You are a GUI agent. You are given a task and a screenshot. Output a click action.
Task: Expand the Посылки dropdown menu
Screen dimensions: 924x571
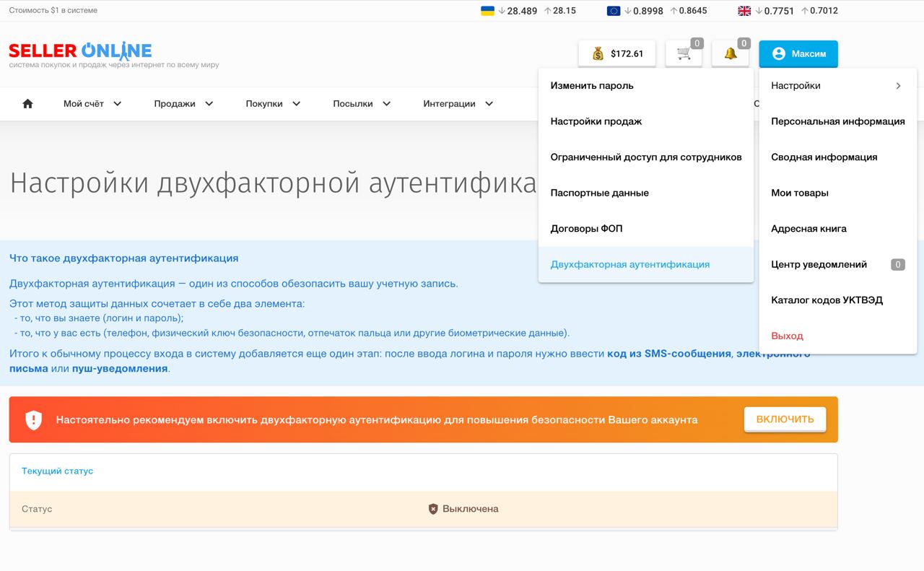click(x=362, y=103)
